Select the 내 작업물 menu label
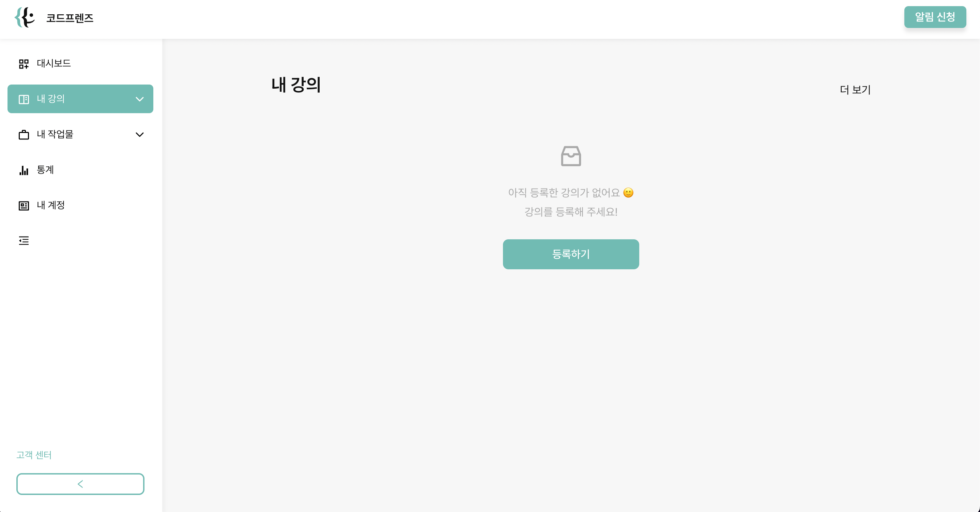This screenshot has height=512, width=980. [55, 134]
